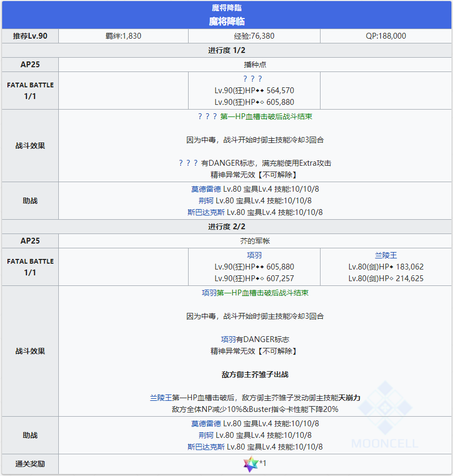Image resolution: width=453 pixels, height=476 pixels.
Task: Click the Holy Grail crystal reward icon
Action: click(251, 464)
